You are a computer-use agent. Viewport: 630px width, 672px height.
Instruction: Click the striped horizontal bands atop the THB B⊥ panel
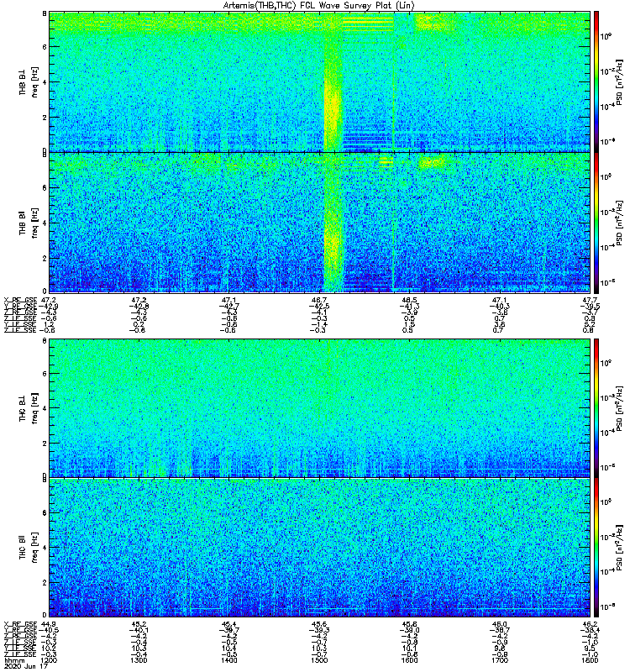click(x=368, y=23)
